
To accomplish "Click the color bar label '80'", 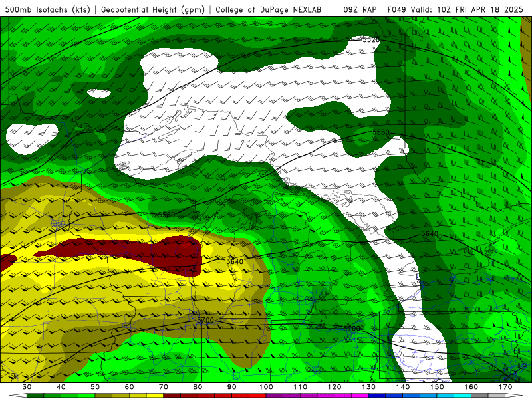I will (198, 387).
